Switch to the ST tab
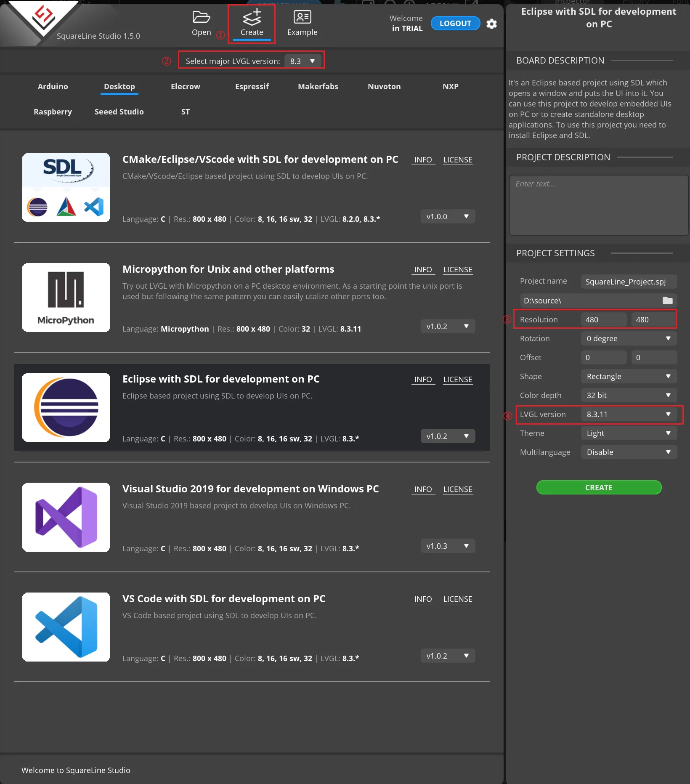 pos(186,112)
